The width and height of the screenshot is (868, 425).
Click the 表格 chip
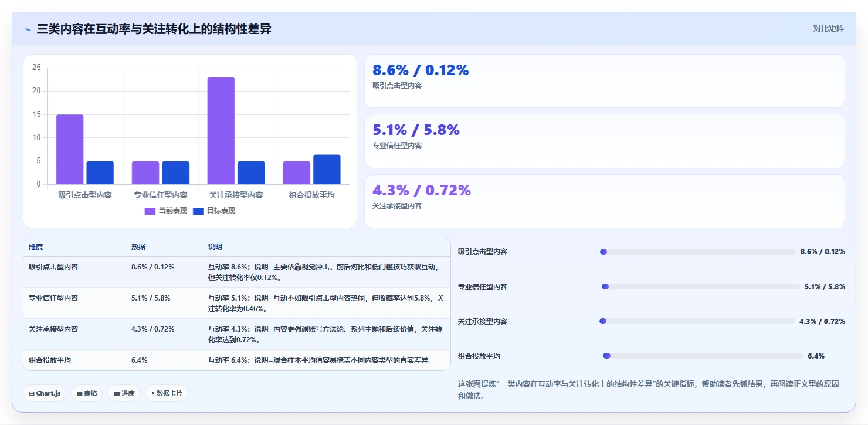click(87, 393)
